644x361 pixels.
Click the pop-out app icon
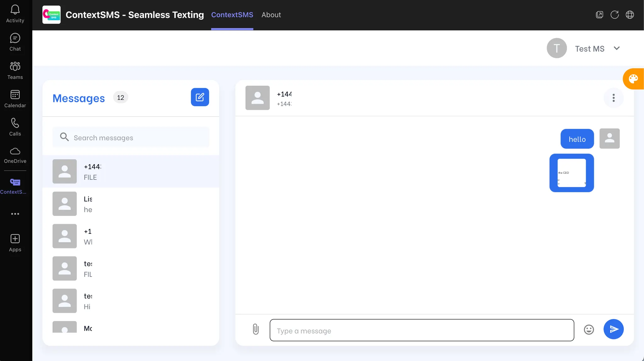pos(599,15)
